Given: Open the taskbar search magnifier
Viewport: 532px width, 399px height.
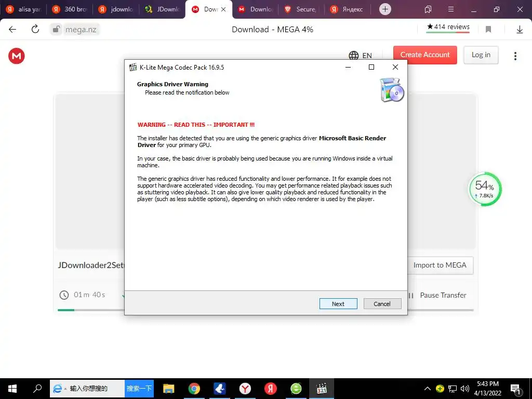Looking at the screenshot, I should click(x=37, y=389).
